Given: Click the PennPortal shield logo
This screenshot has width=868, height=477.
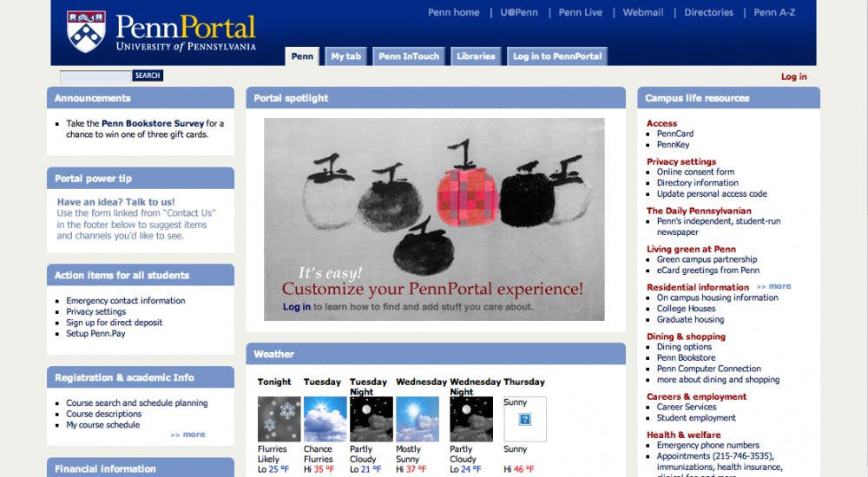Looking at the screenshot, I should pos(86,32).
